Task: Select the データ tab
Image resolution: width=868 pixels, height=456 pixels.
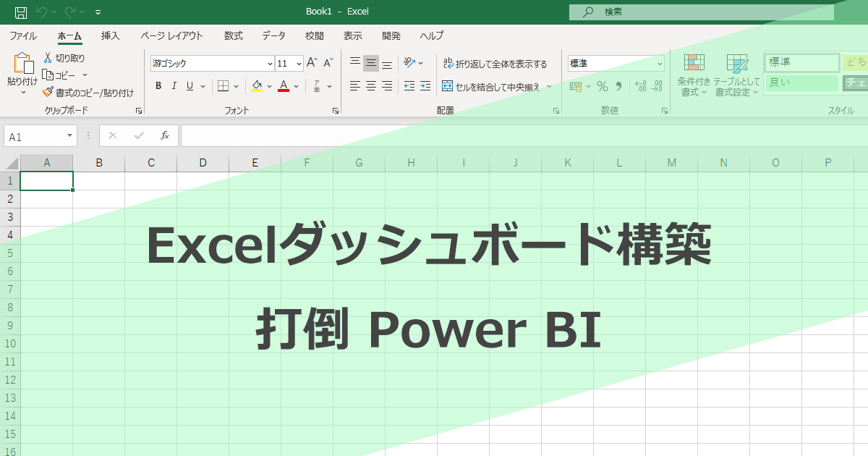Action: 273,35
